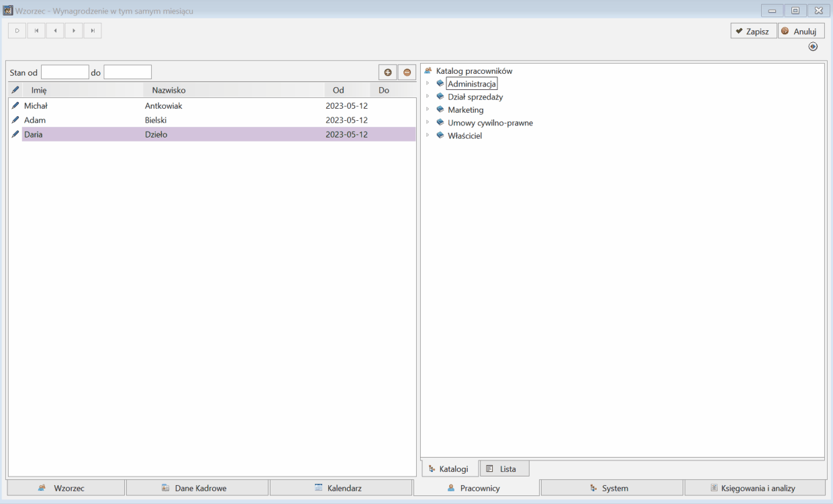Add employee with the plus icon
The image size is (833, 504).
tap(387, 72)
